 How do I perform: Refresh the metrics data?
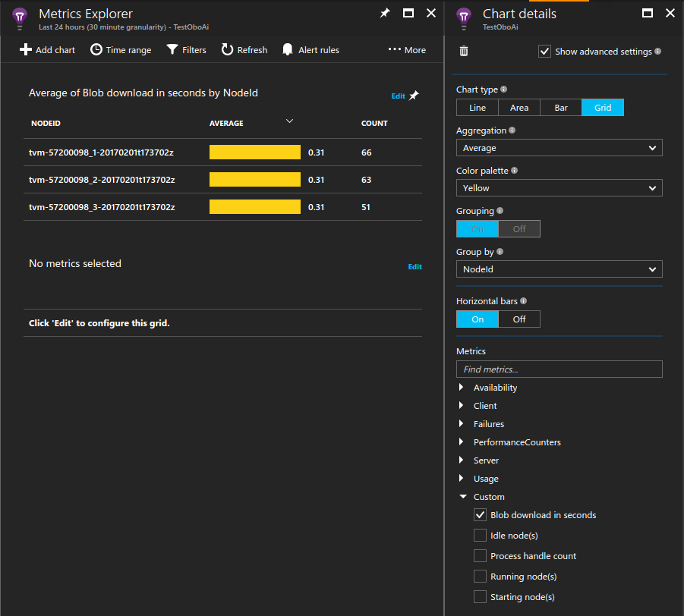[x=244, y=50]
